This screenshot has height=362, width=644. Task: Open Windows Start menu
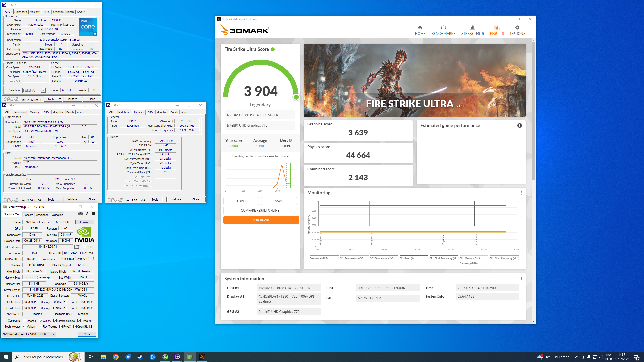[x=6, y=357]
